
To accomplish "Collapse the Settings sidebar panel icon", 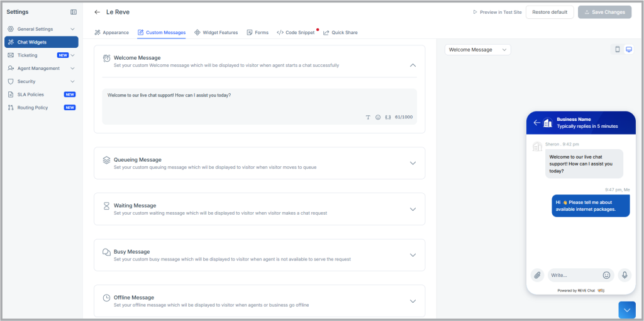I will click(x=74, y=12).
